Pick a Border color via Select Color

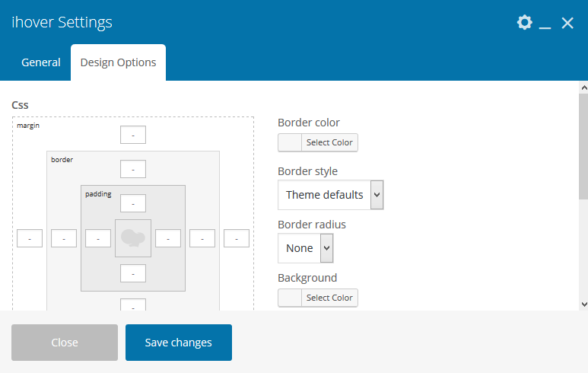[318, 142]
